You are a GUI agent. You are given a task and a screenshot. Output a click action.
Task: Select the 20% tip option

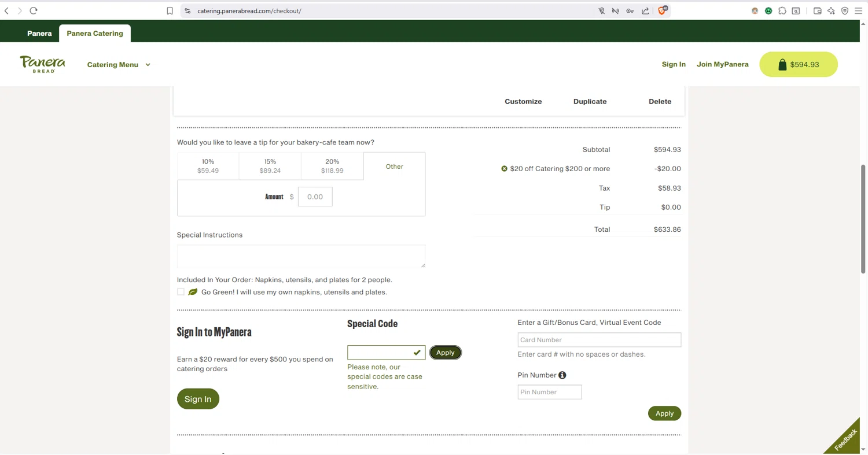(332, 166)
